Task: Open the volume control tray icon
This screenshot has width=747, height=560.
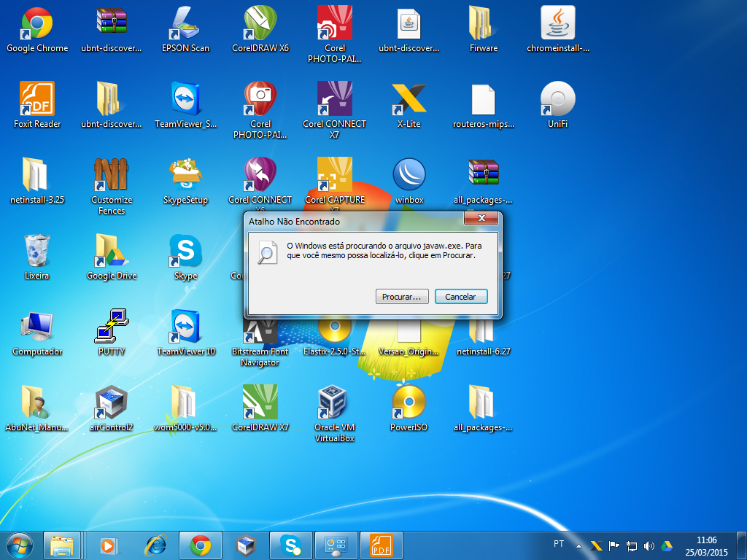Action: tap(649, 546)
